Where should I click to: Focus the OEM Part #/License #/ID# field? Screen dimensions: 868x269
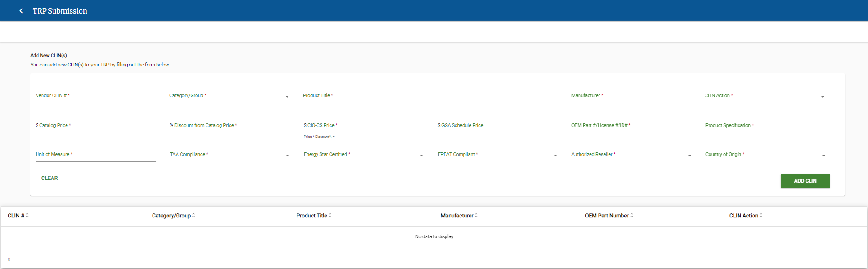(631, 126)
